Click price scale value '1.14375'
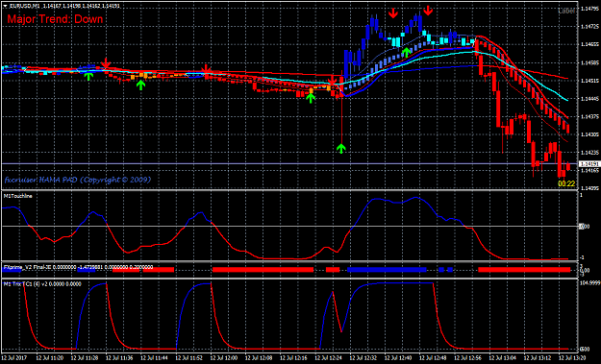The width and height of the screenshot is (601, 364). tap(589, 116)
